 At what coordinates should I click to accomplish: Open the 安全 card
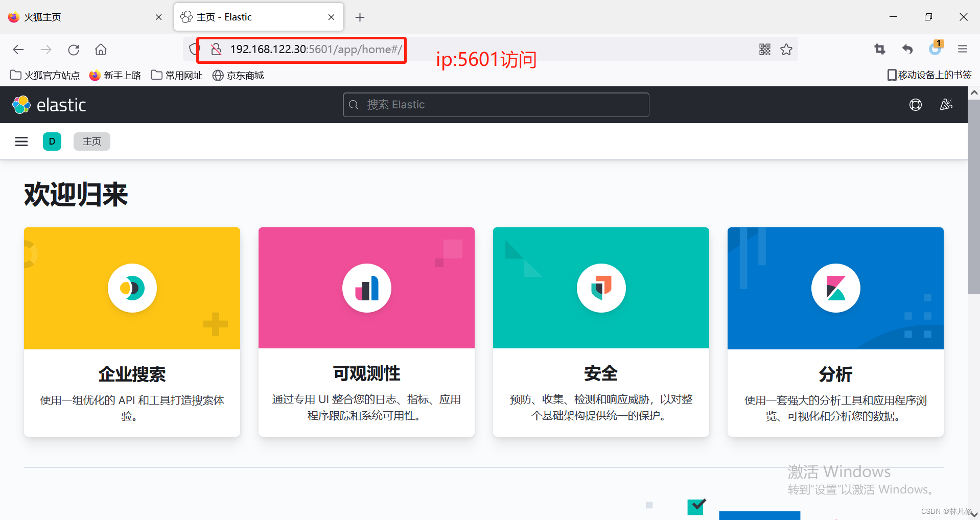(601, 332)
